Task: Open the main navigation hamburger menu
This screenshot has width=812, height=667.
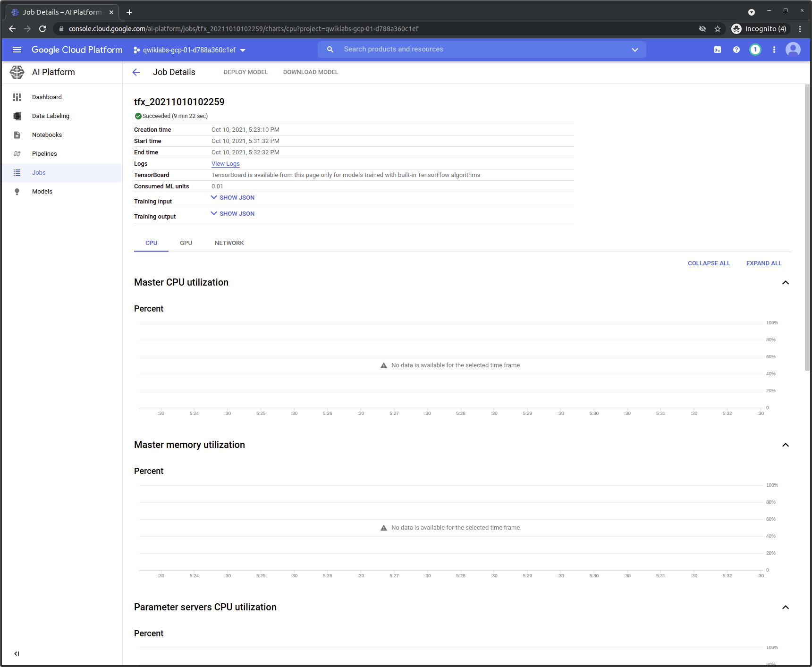Action: [x=17, y=50]
